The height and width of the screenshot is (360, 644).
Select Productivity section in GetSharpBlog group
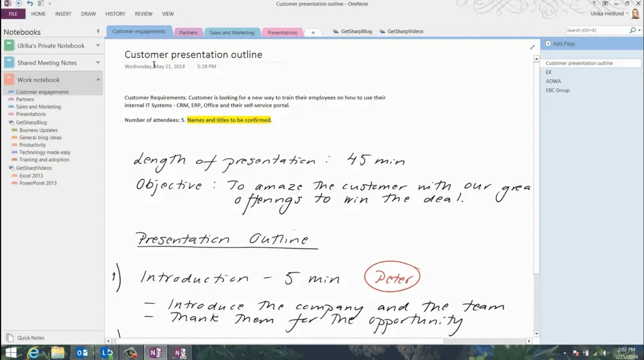coord(33,145)
